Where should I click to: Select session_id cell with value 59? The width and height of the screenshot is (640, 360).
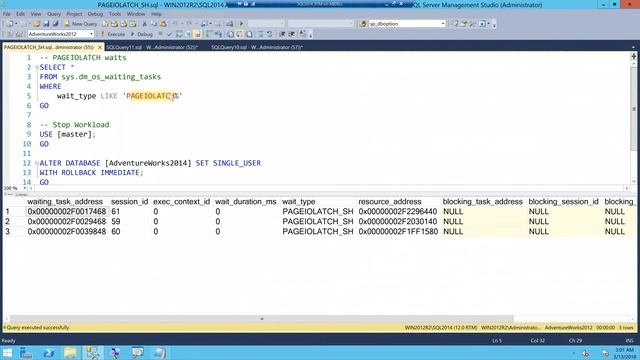(116, 222)
